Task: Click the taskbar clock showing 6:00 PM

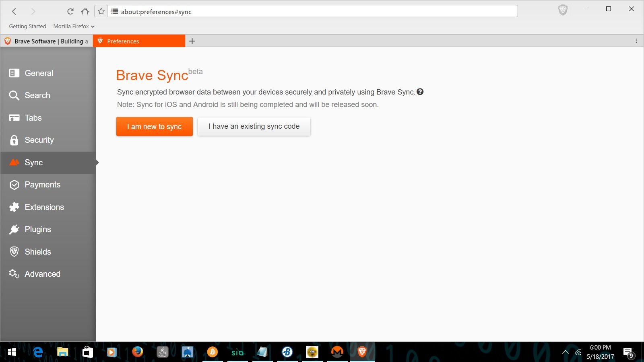Action: (x=601, y=352)
